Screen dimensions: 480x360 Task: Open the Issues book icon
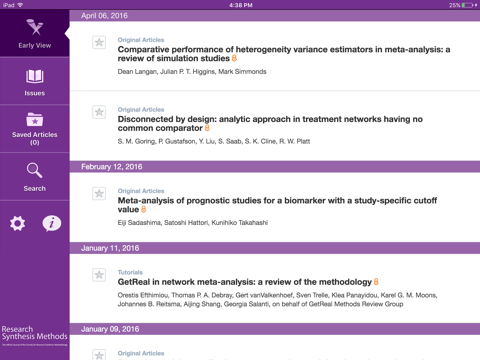coord(35,76)
